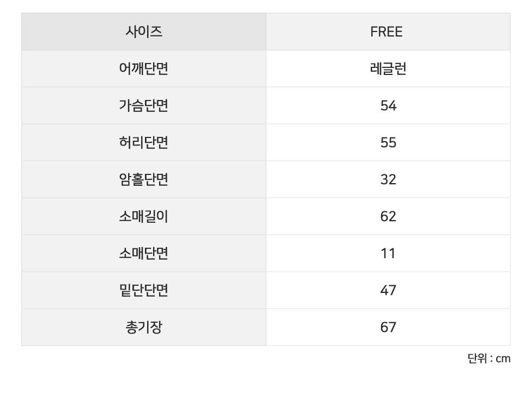The image size is (532, 408).
Task: Select the waist value 55
Action: tap(388, 142)
